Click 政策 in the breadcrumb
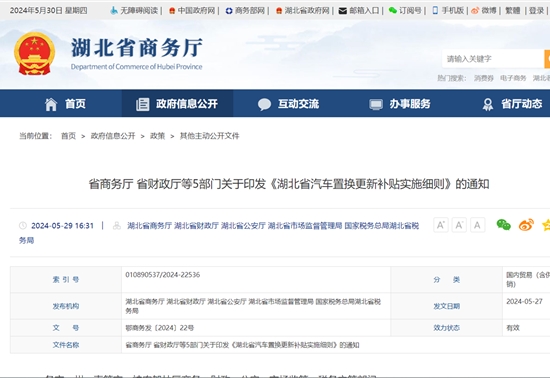Image resolution: width=550 pixels, height=378 pixels. (x=157, y=136)
